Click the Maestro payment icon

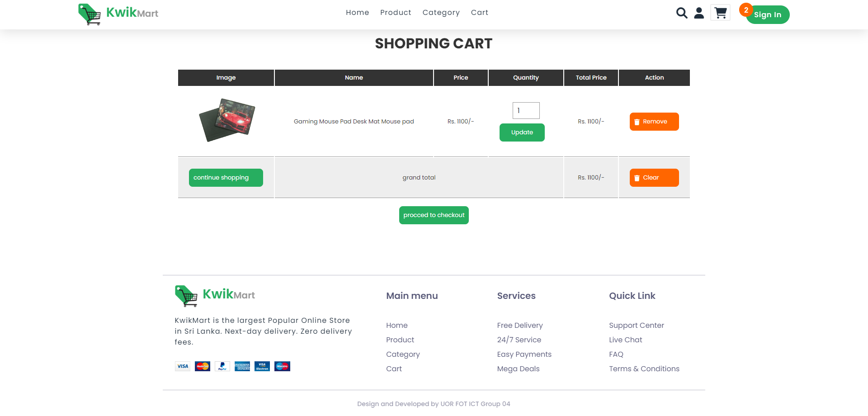pyautogui.click(x=282, y=366)
